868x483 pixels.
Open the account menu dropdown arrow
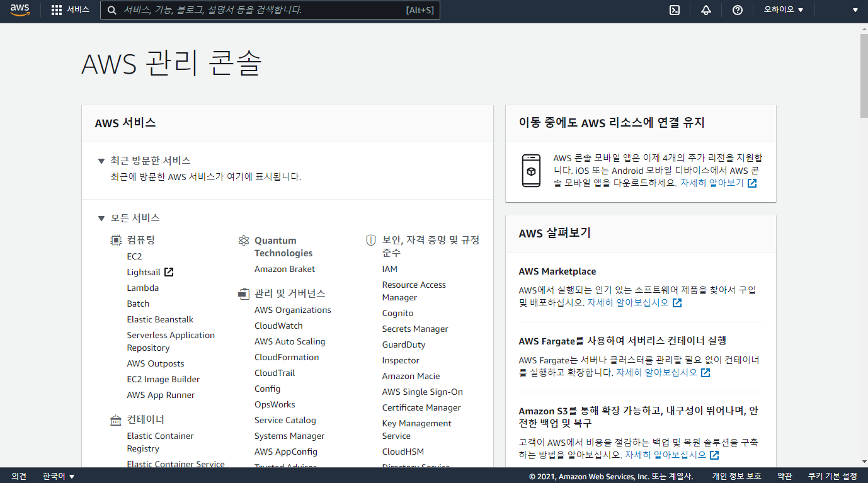855,10
